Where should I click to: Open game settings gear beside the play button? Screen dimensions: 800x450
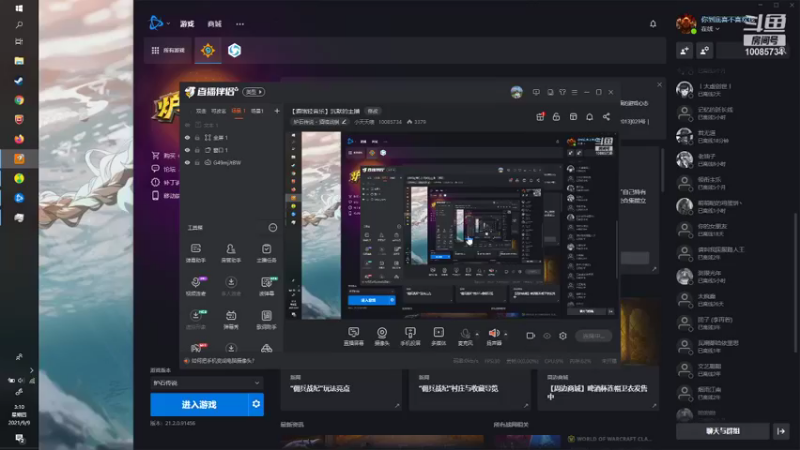(256, 405)
